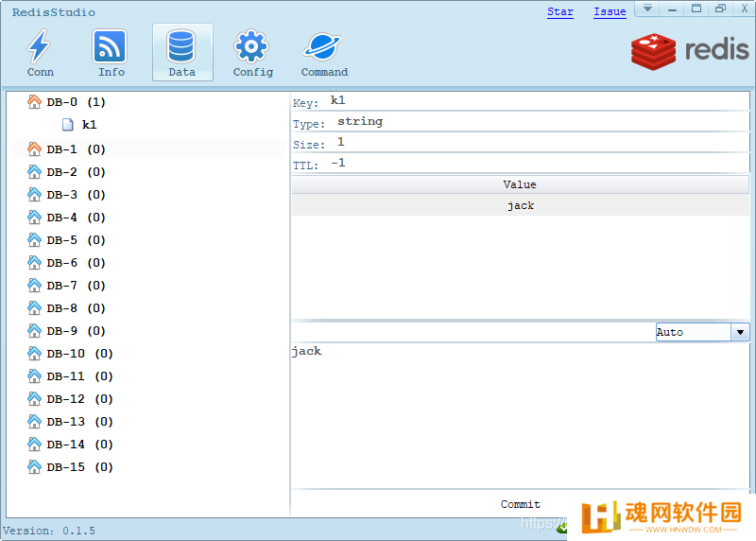The image size is (756, 541).
Task: Click the Key field value k1
Action: click(337, 100)
